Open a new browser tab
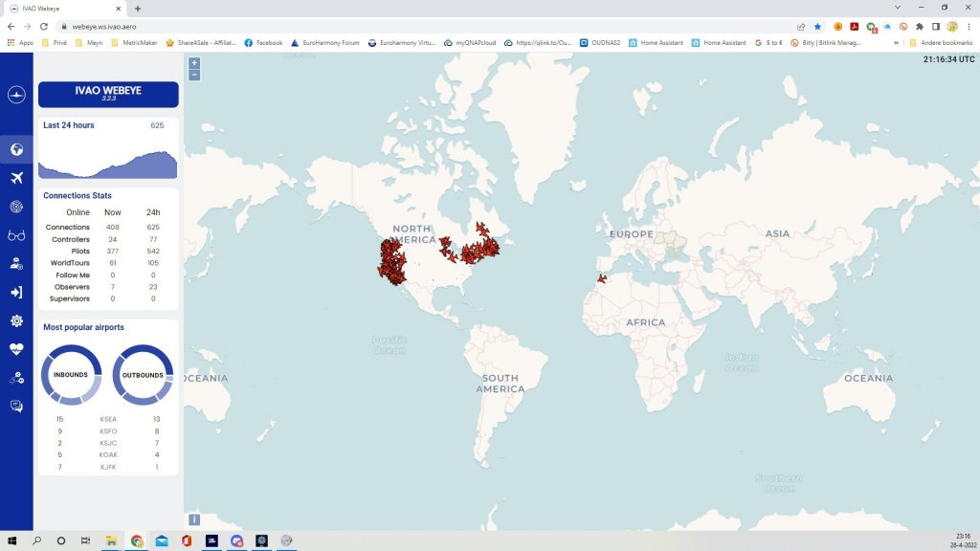This screenshot has width=980, height=551. pyautogui.click(x=138, y=9)
